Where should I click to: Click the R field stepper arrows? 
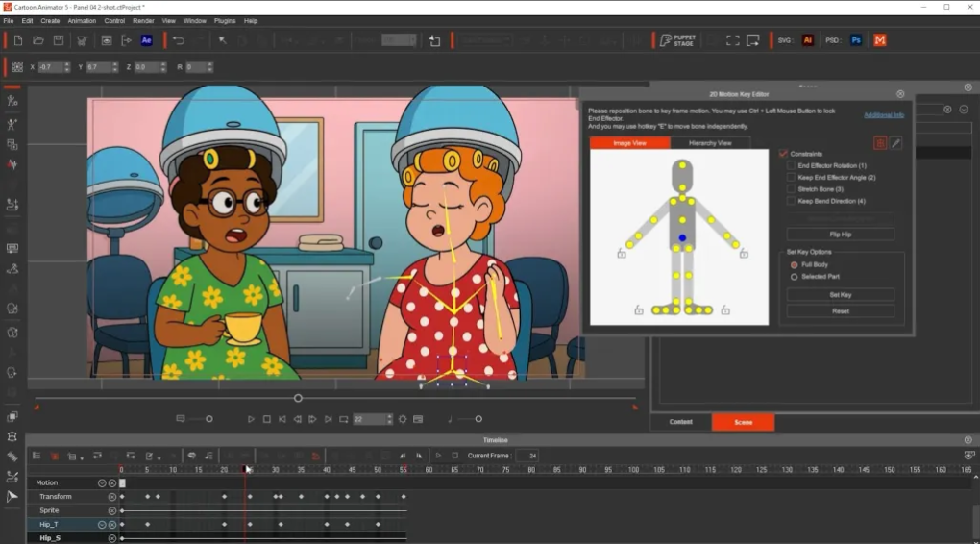[209, 67]
